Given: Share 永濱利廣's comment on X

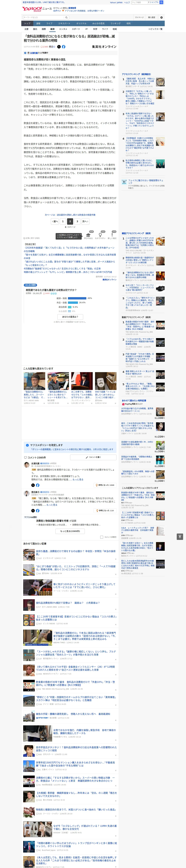Looking at the screenshot, I should pos(33,485).
